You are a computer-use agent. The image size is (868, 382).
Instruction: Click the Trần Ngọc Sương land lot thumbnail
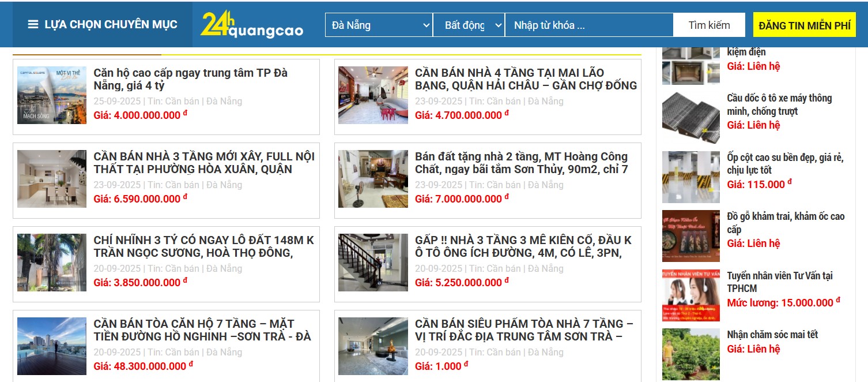[52, 263]
